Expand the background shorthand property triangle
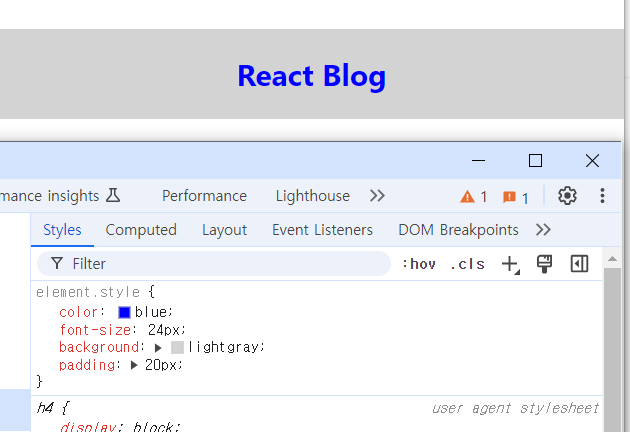This screenshot has height=432, width=630. pyautogui.click(x=158, y=348)
